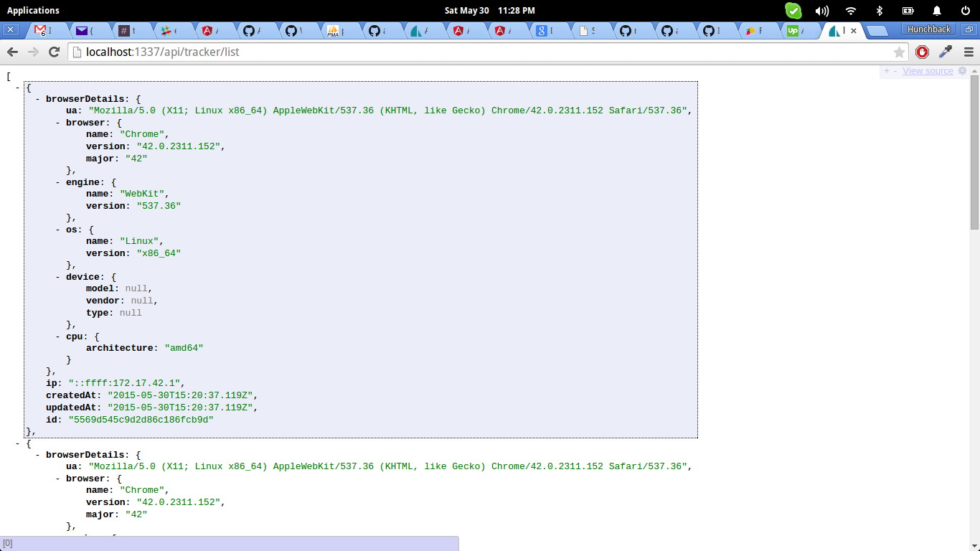Collapse the device node
Screen dimensions: 980x551
click(58, 278)
